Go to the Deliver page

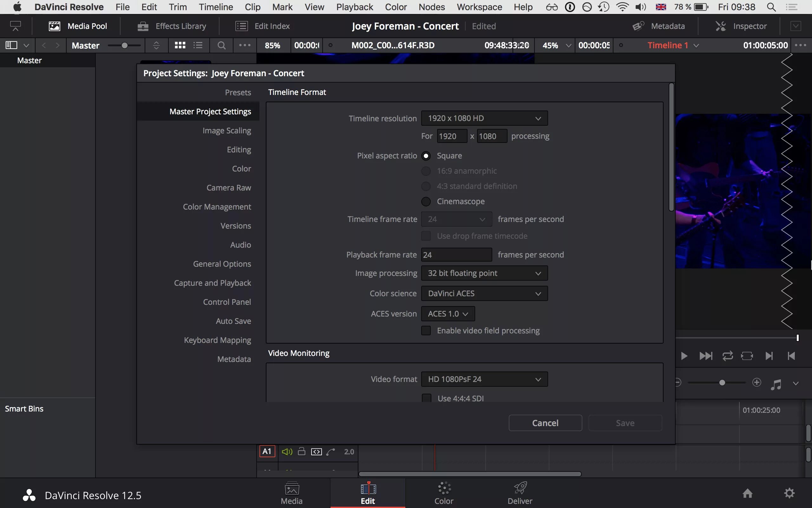click(520, 493)
